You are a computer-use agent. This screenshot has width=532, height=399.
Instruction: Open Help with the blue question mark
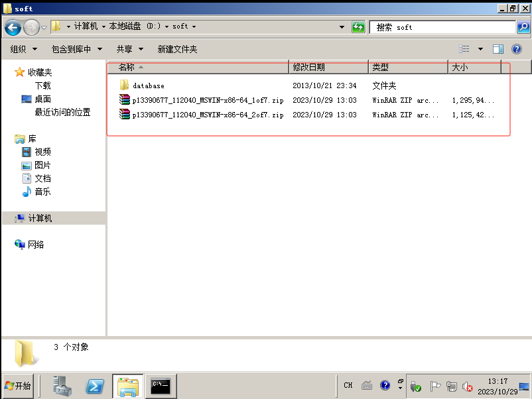point(517,49)
